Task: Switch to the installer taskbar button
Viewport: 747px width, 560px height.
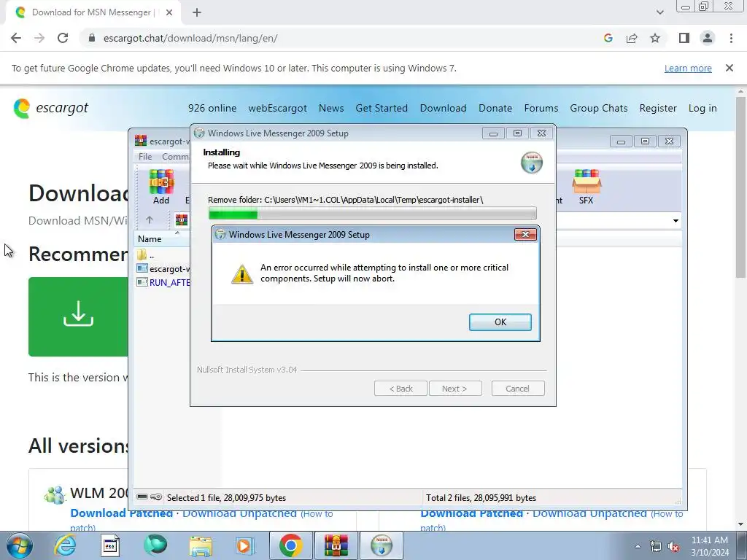Action: point(381,545)
